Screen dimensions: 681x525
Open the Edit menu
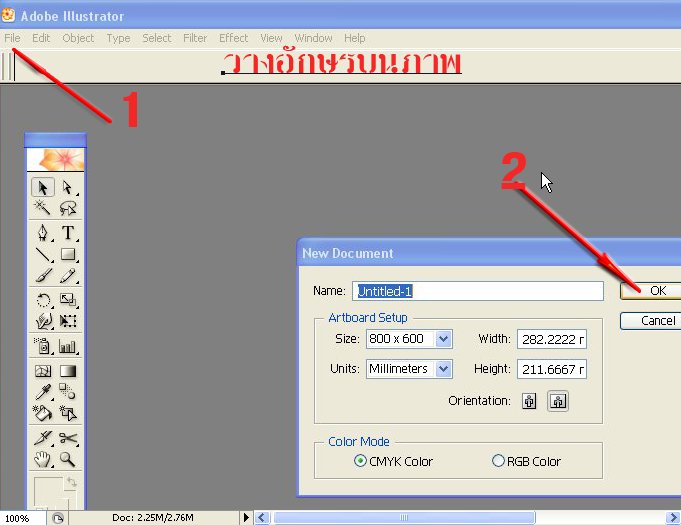(41, 38)
